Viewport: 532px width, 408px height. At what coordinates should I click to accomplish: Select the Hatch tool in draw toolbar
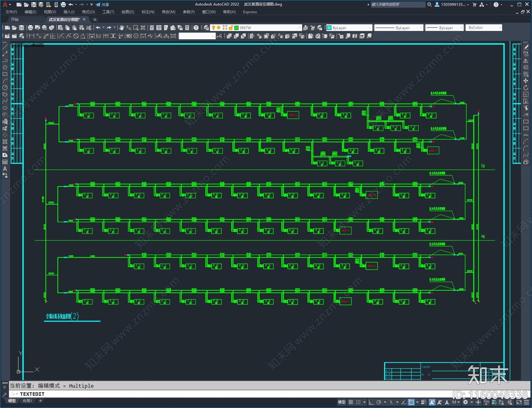coord(5,142)
